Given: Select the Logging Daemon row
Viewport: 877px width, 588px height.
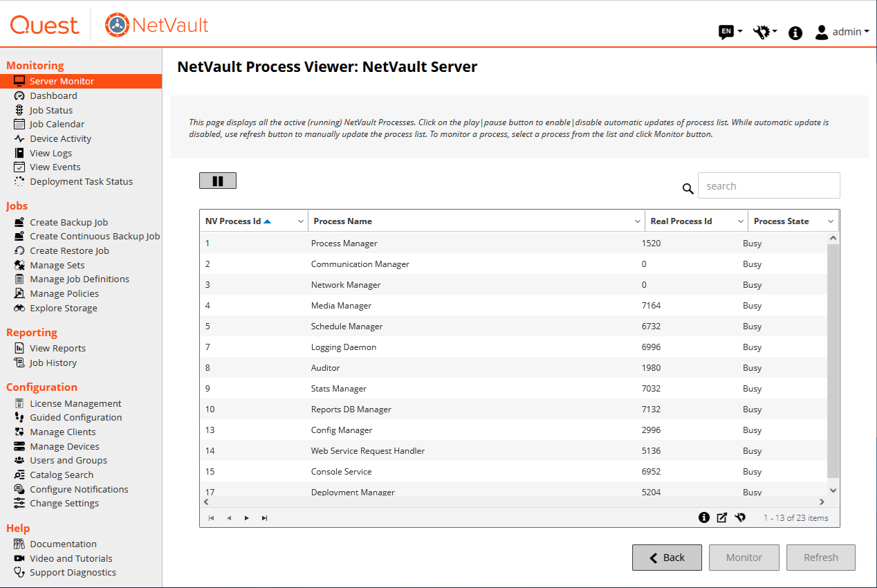Looking at the screenshot, I should point(513,347).
